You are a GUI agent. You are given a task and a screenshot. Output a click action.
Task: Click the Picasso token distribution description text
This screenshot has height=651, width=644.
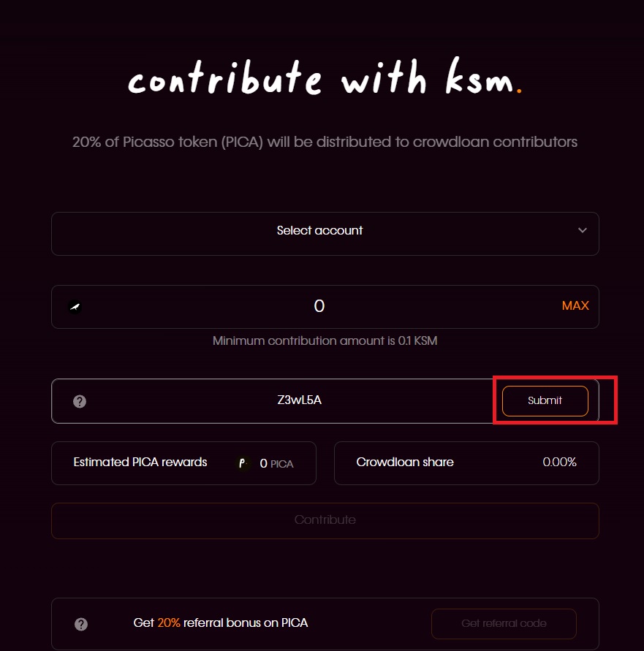click(325, 142)
